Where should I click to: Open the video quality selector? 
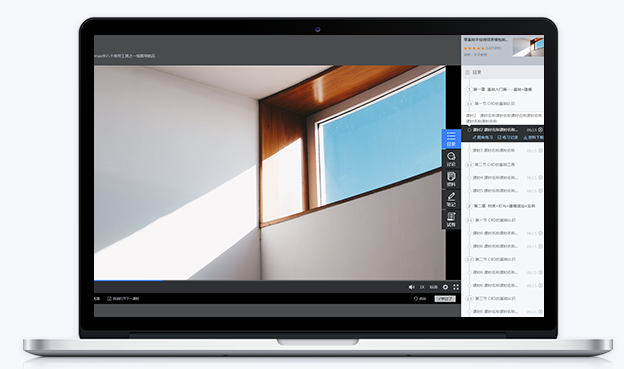click(x=433, y=287)
